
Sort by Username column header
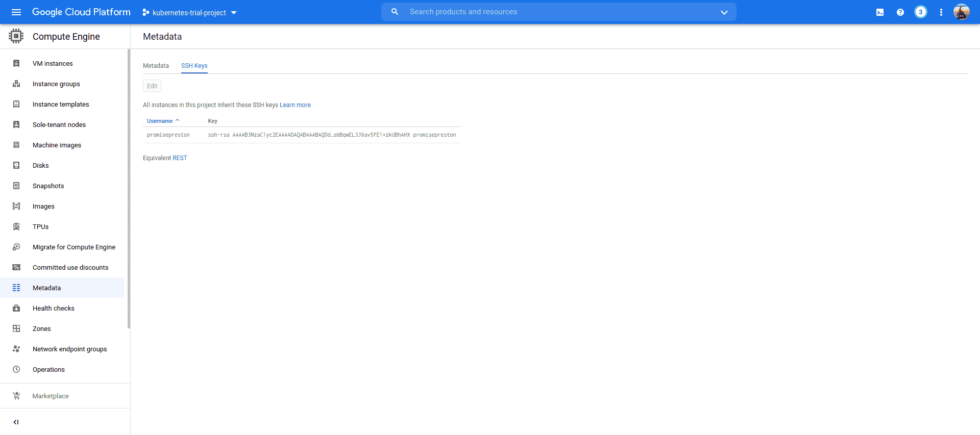pos(163,121)
